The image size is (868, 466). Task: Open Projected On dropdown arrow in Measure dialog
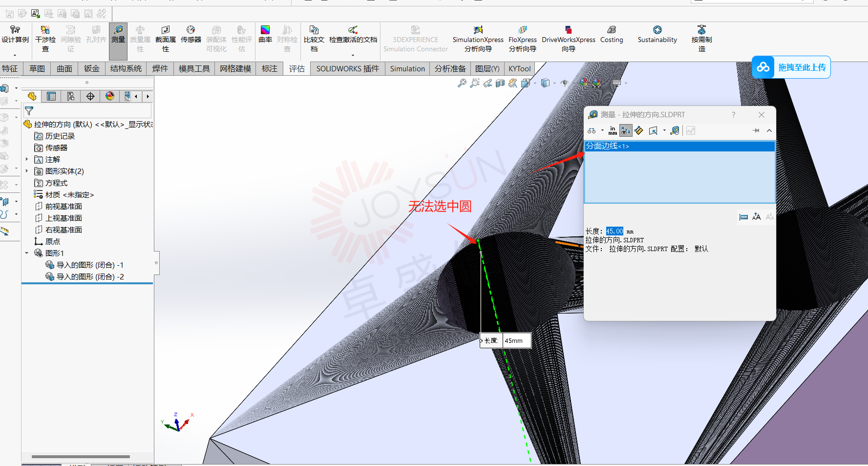click(x=664, y=130)
